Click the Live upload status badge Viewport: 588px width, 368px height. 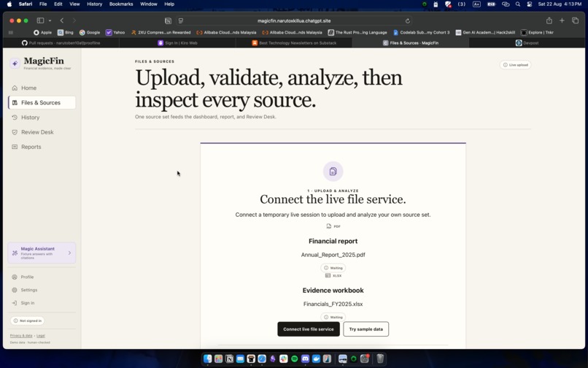pos(515,65)
